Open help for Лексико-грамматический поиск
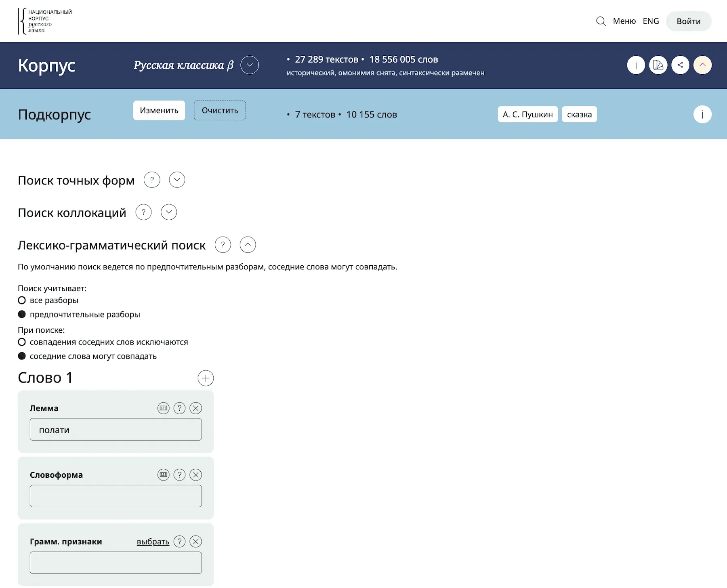727x588 pixels. point(223,245)
